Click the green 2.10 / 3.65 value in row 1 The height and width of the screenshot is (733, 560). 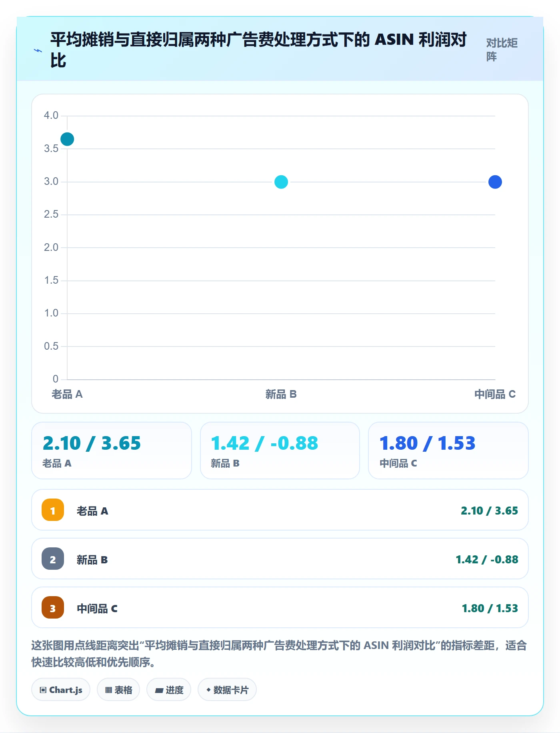coord(489,511)
